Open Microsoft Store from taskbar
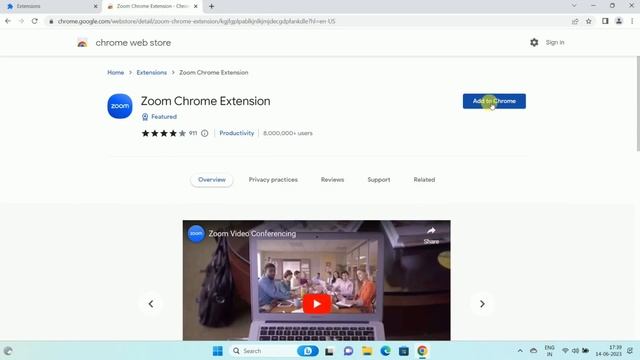 [404, 351]
